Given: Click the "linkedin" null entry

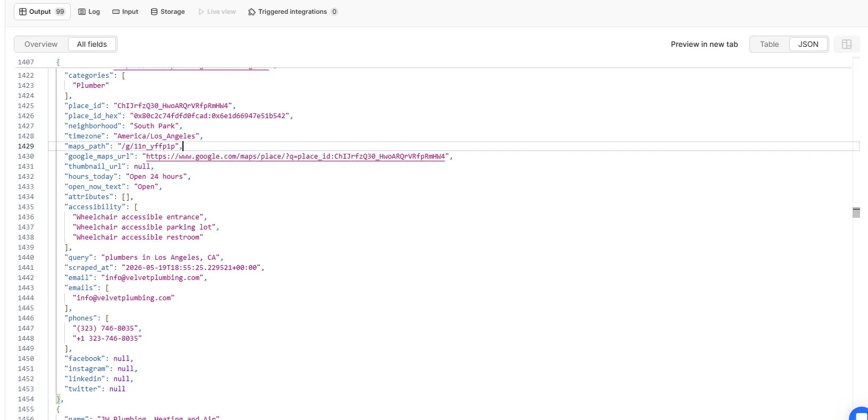Looking at the screenshot, I should point(99,379).
